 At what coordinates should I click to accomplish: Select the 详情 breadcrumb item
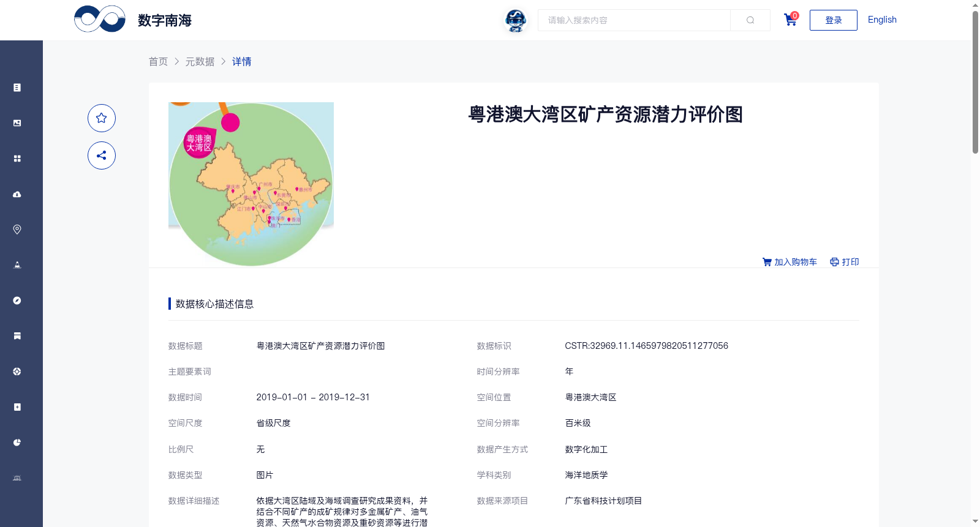241,61
